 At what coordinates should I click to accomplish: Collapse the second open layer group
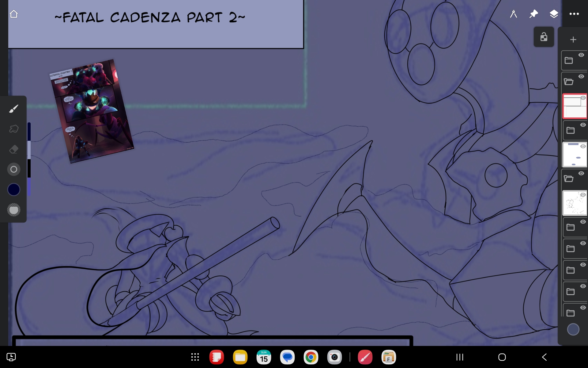(x=569, y=82)
